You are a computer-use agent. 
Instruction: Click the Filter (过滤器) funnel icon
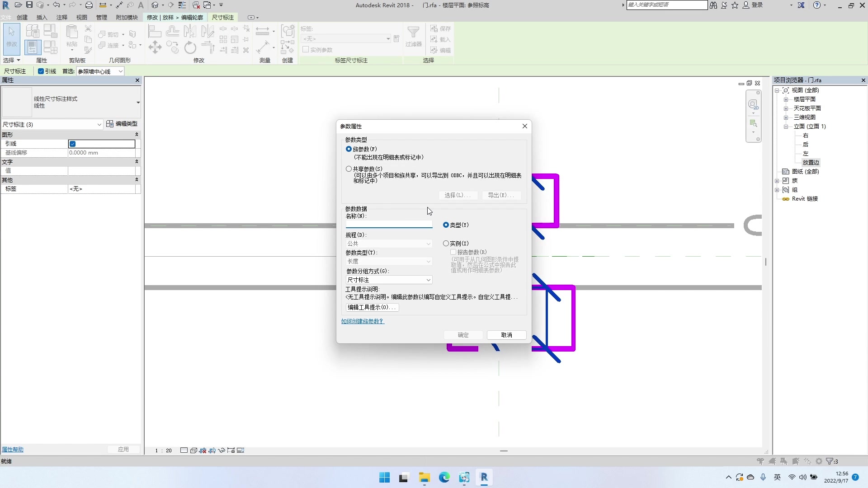pyautogui.click(x=413, y=33)
